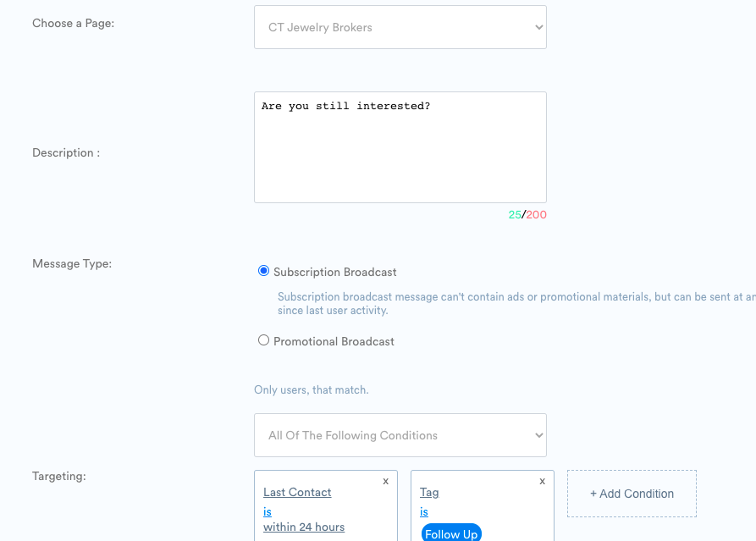Viewport: 756px width, 541px height.
Task: Click the 'Message Type:' label
Action: coord(72,263)
